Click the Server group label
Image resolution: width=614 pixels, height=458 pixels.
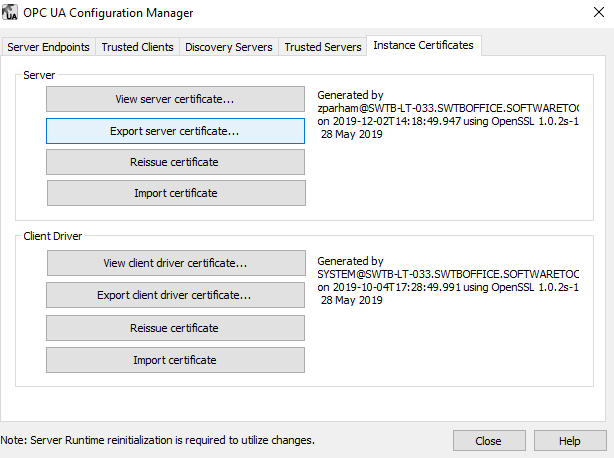[39, 75]
